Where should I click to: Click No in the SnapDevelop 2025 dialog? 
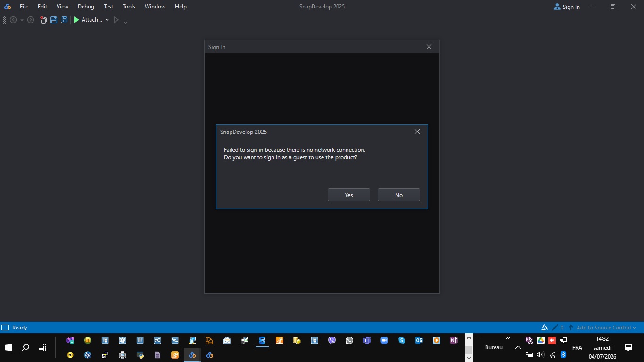(399, 195)
